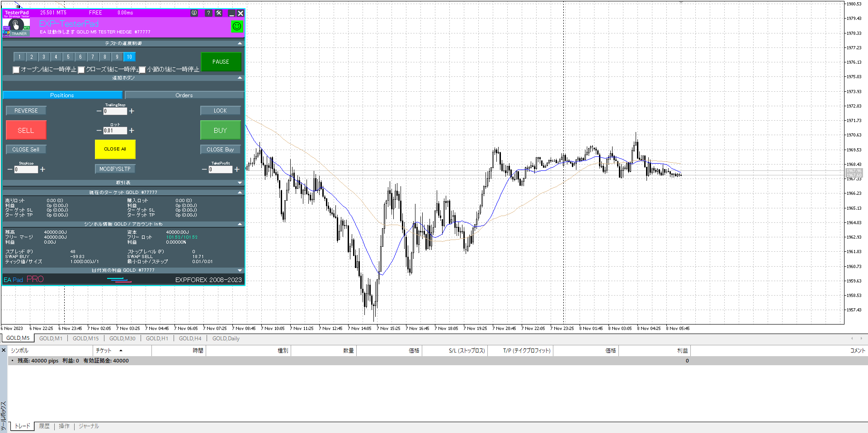Enable pause after open checkbox

pyautogui.click(x=16, y=70)
